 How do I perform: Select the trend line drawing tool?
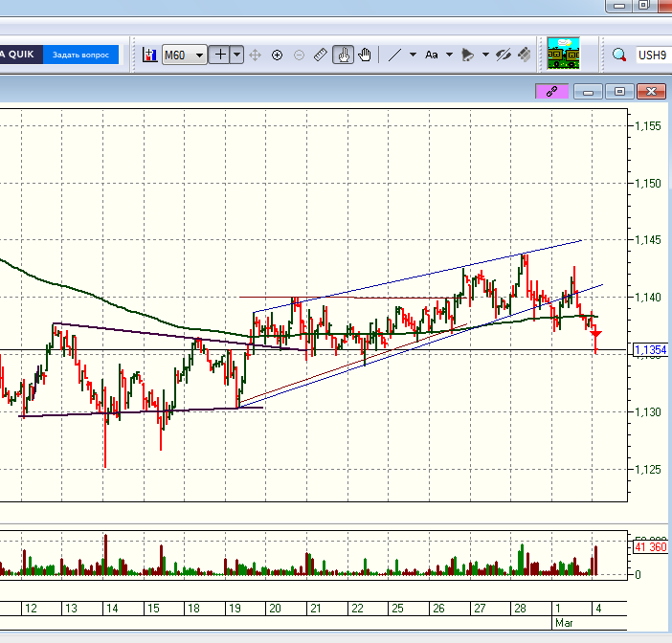(x=394, y=55)
